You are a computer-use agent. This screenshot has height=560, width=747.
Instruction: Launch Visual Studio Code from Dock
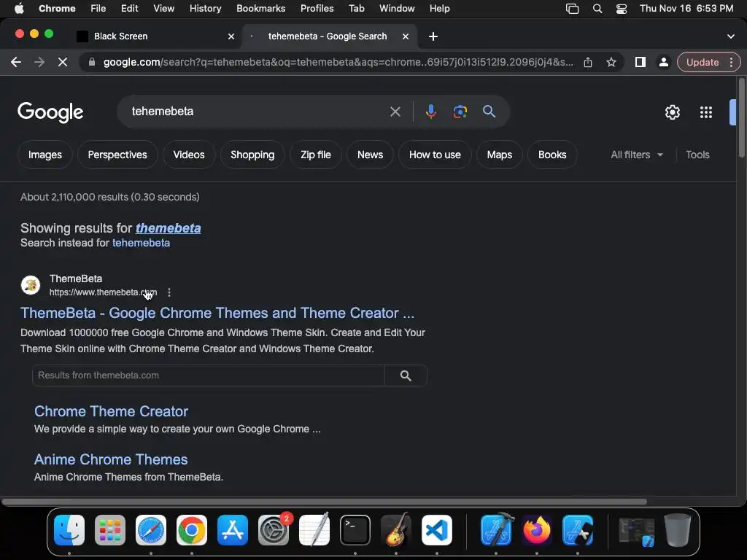coord(437,530)
